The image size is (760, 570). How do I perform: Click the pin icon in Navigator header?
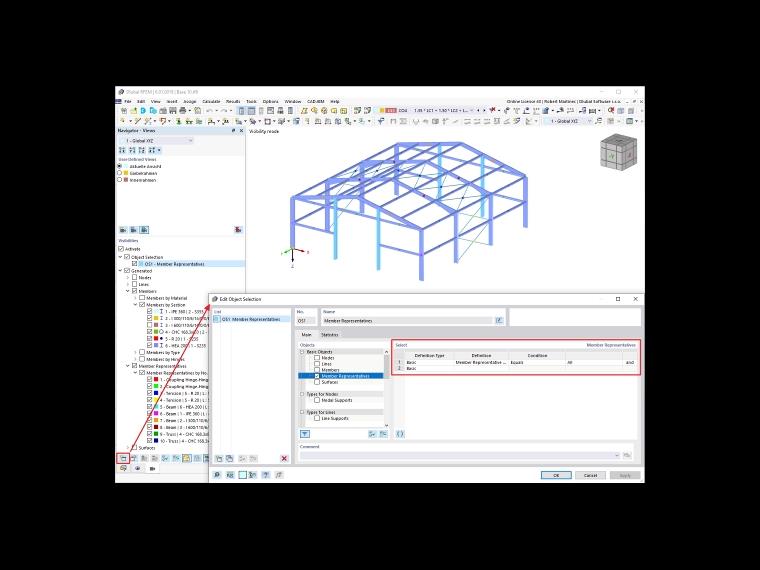233,131
